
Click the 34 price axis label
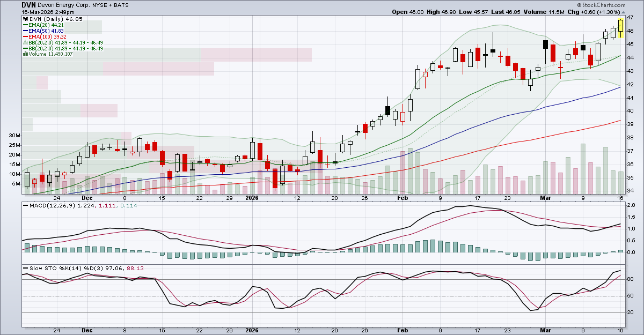click(631, 191)
